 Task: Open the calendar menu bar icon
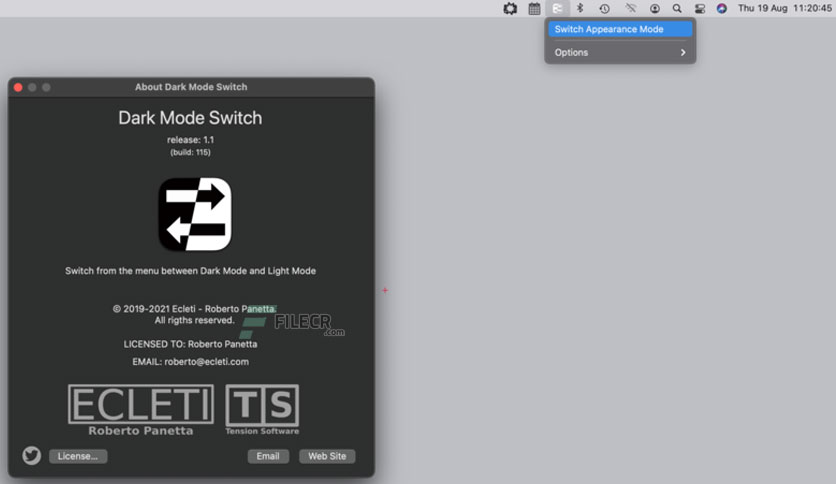534,9
